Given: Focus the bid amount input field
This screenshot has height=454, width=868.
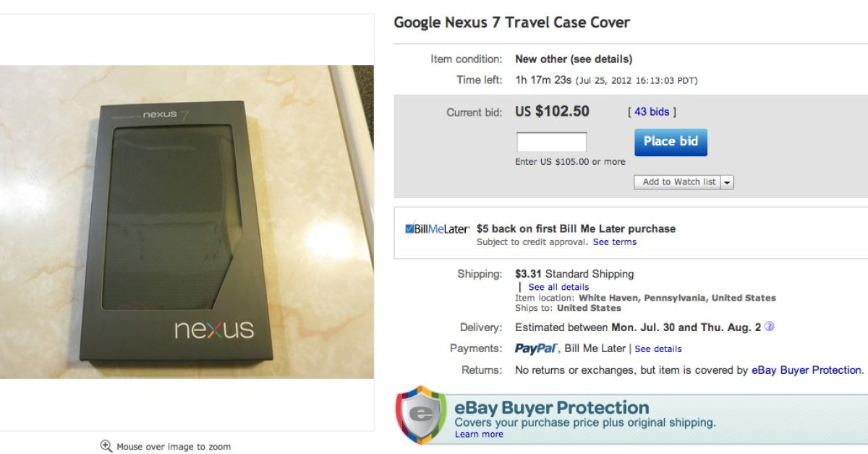Looking at the screenshot, I should (551, 142).
